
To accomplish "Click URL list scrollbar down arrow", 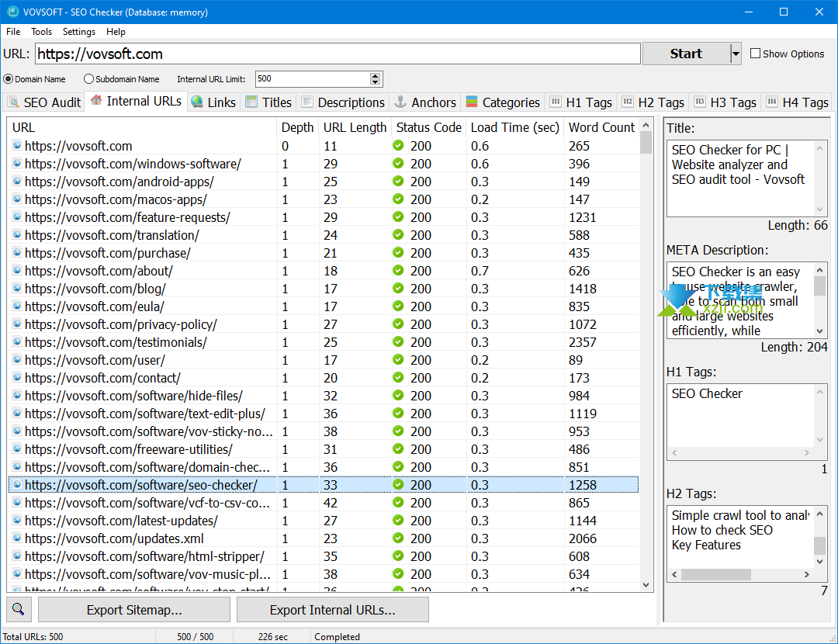I will point(646,585).
